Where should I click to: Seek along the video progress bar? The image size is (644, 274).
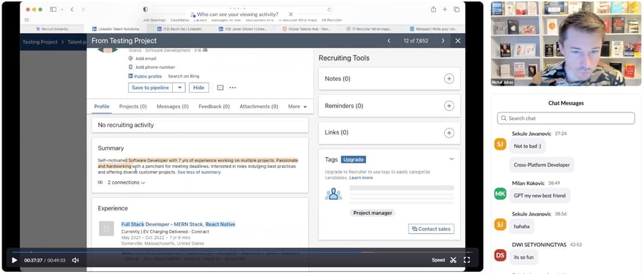tap(242, 252)
